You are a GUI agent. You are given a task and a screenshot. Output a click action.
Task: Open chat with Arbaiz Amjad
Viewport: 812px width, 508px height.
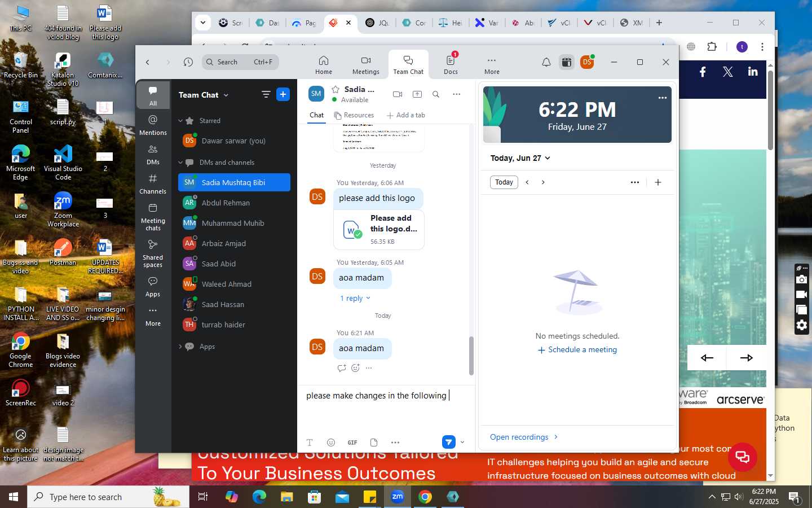234,244
